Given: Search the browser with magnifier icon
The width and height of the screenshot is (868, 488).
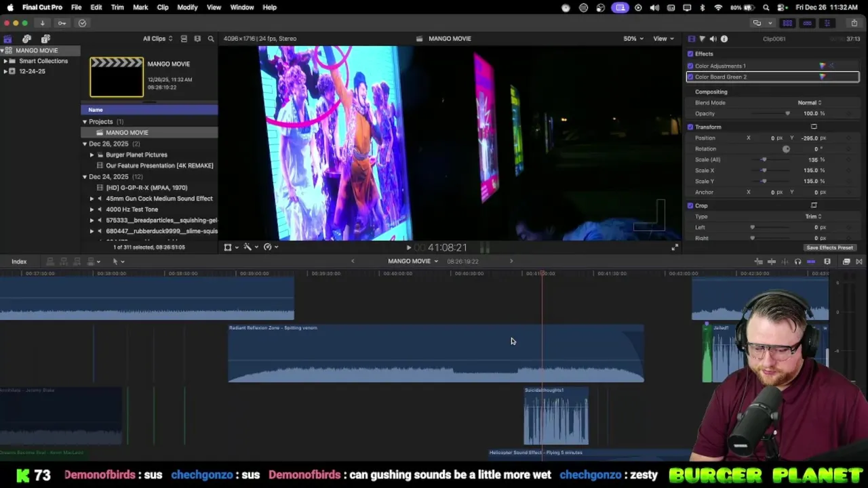Looking at the screenshot, I should tap(211, 39).
